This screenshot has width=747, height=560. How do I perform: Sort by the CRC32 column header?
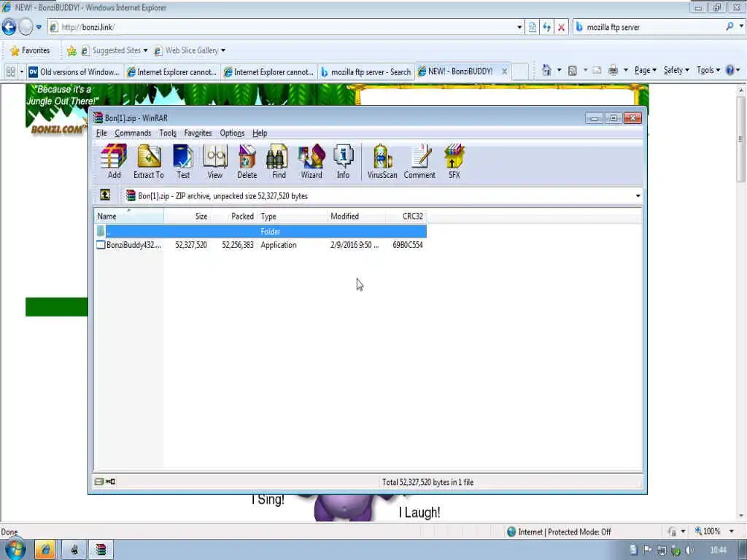click(406, 216)
